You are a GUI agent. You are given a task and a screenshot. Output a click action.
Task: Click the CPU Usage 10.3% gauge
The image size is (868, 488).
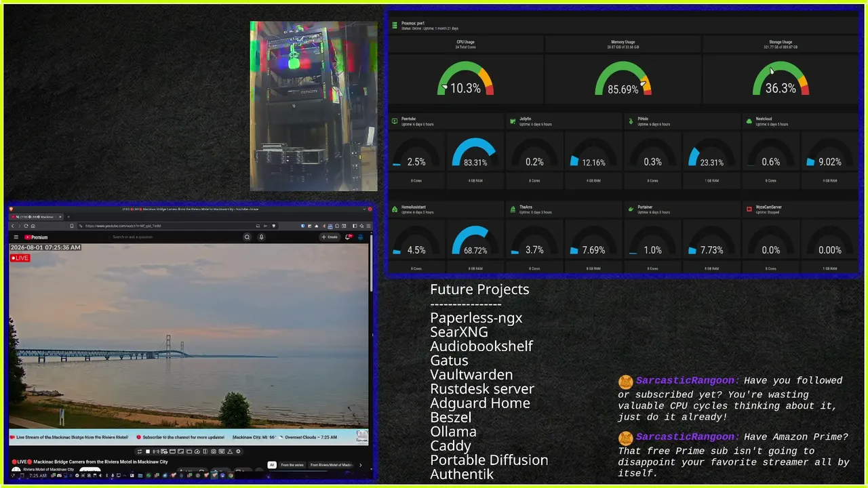[465, 79]
